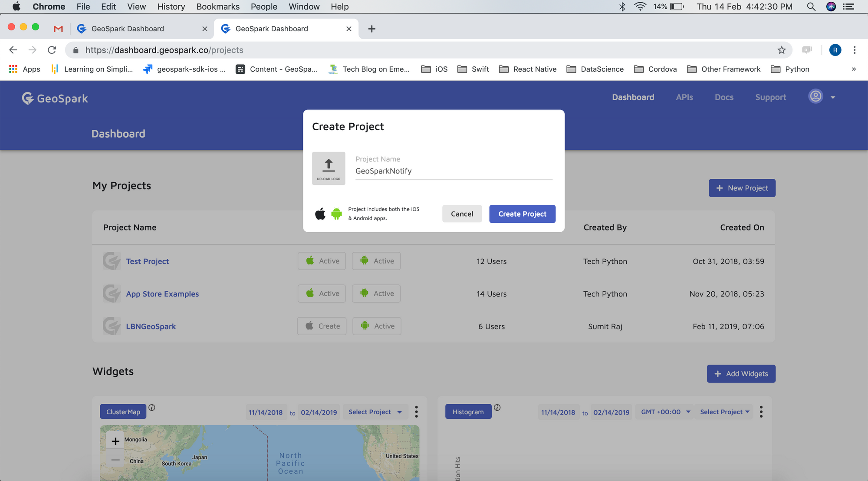Image resolution: width=868 pixels, height=481 pixels.
Task: Click the browser reload icon
Action: click(52, 50)
